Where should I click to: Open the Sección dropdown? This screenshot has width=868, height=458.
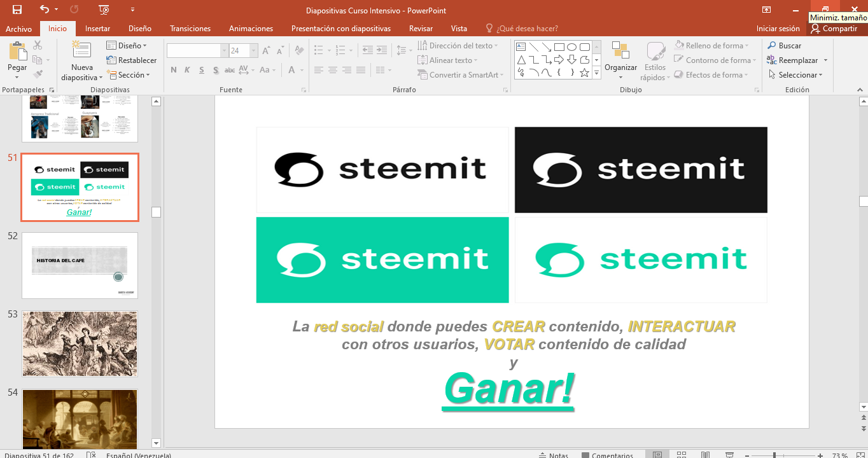(128, 75)
